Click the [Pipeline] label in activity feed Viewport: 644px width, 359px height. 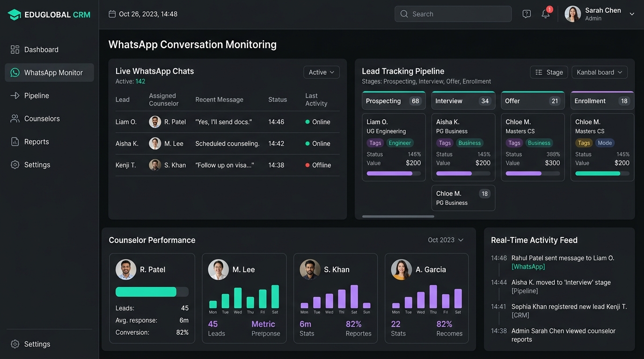pos(525,291)
